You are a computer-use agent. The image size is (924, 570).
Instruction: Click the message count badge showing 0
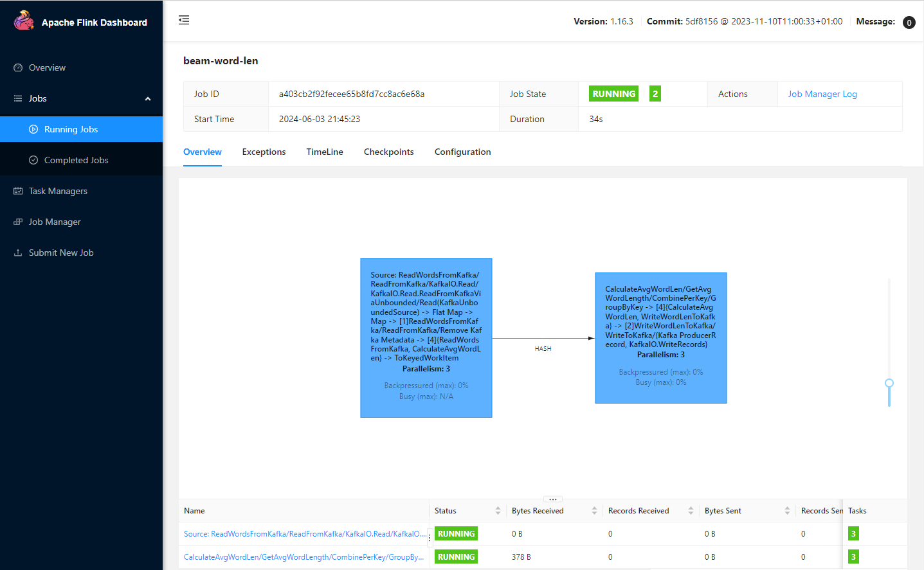[x=909, y=22]
